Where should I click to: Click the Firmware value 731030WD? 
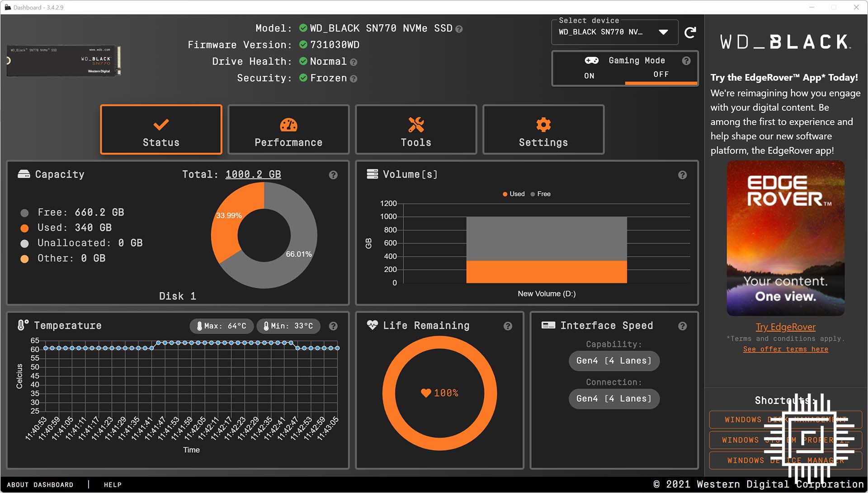tap(335, 45)
